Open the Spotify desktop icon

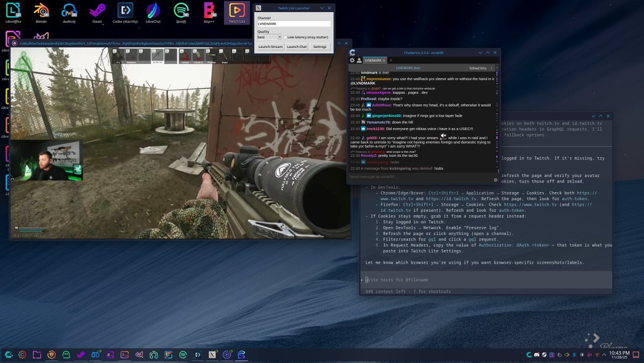pyautogui.click(x=181, y=12)
